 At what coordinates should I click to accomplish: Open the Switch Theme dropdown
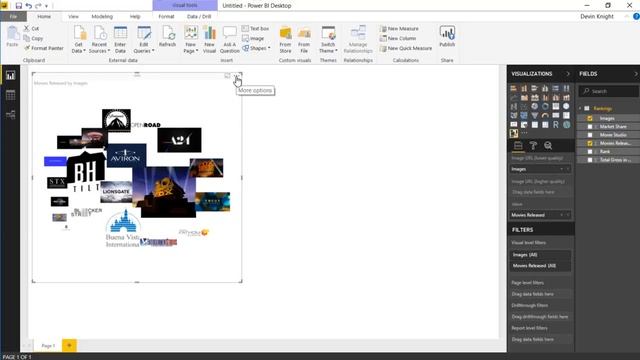tap(328, 40)
